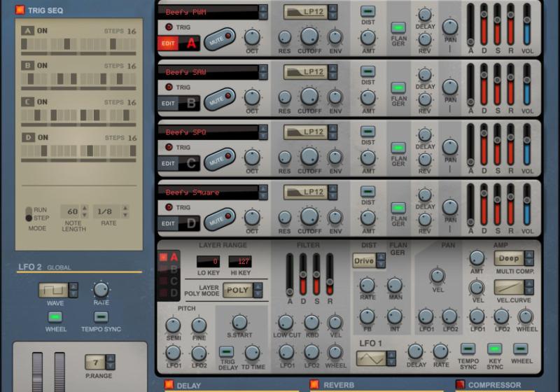Click the DELAY send knob on layer B
This screenshot has width=560, height=392.
pyautogui.click(x=425, y=76)
